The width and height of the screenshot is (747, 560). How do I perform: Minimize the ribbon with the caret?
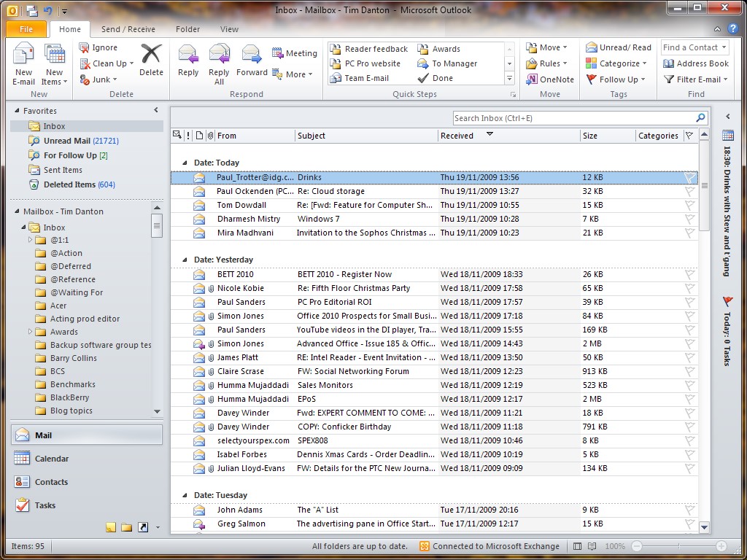(x=718, y=29)
